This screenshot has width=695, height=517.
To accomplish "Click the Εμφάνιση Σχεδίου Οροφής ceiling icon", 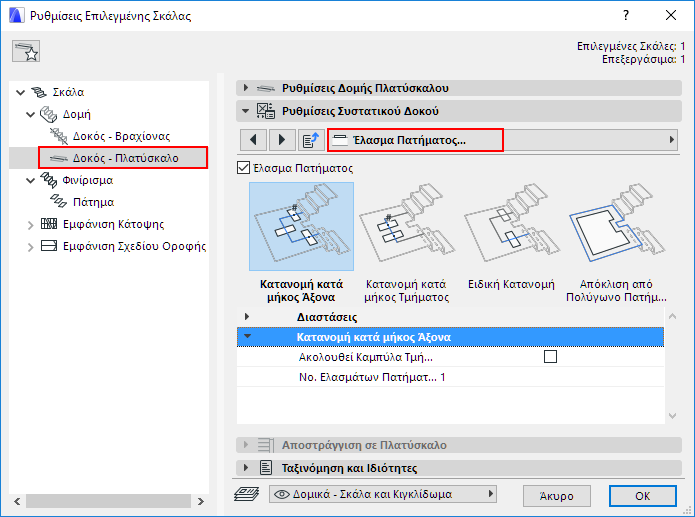I will pyautogui.click(x=49, y=246).
